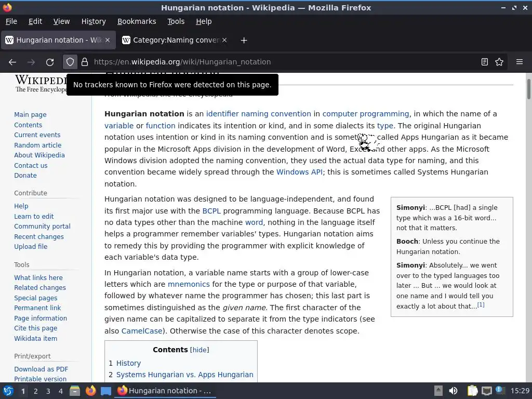Viewport: 532px width, 399px height.
Task: Open tracking protection shield icon
Action: [x=70, y=62]
